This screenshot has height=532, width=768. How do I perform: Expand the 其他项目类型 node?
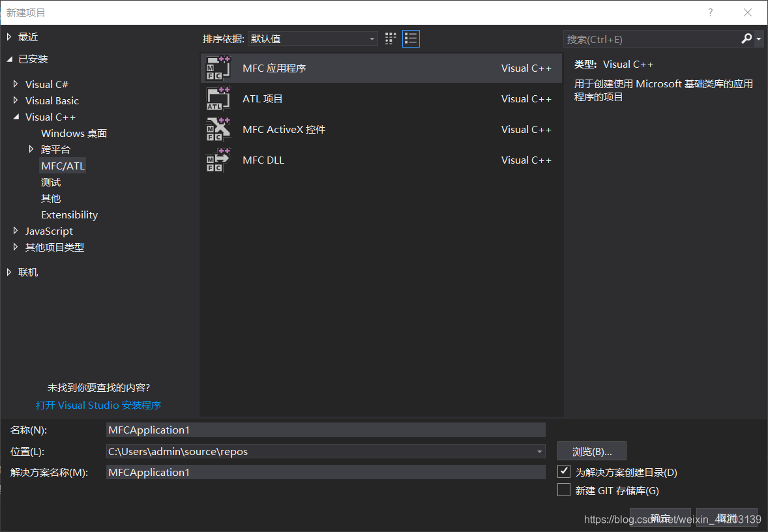point(16,247)
